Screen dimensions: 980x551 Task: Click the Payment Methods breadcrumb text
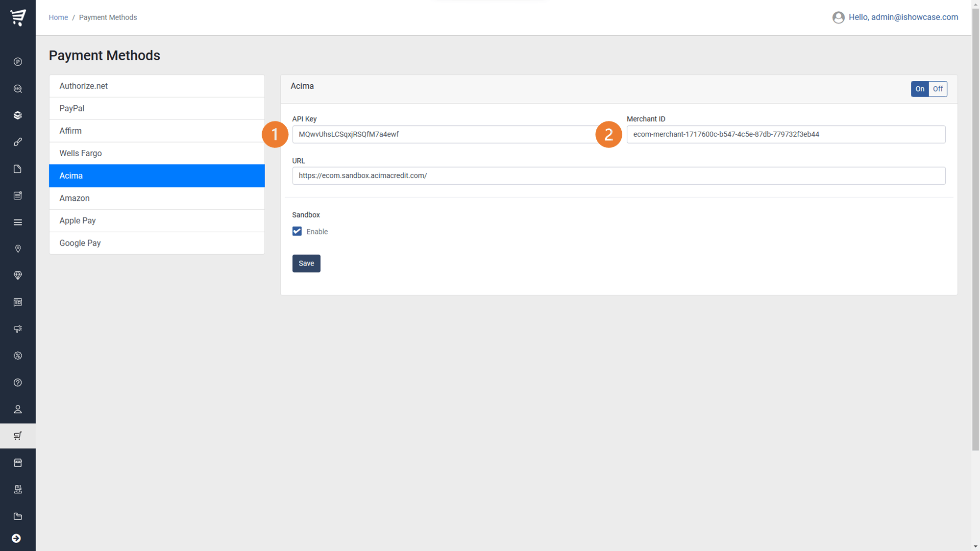[x=108, y=17]
